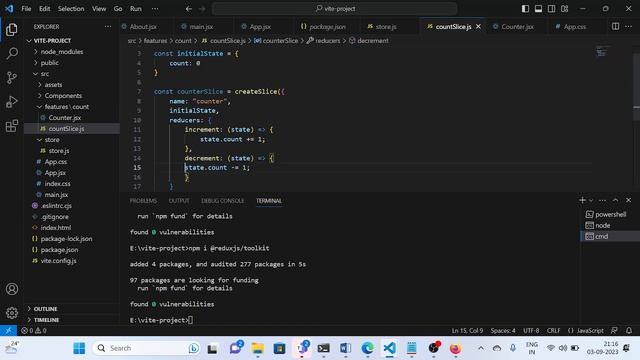Open the Search view in activity bar
This screenshot has width=640, height=360.
coord(12,53)
